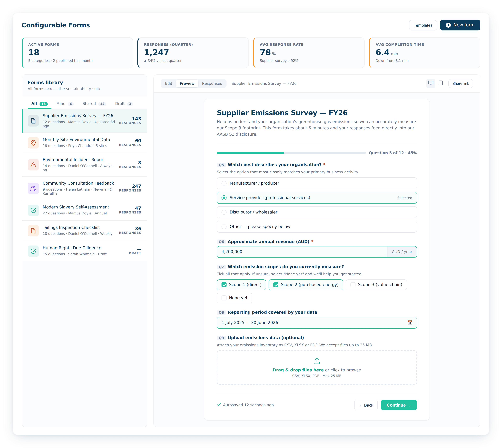The image size is (502, 448).
Task: Open Tailings Inspection Checklist form title
Action: coord(71,227)
